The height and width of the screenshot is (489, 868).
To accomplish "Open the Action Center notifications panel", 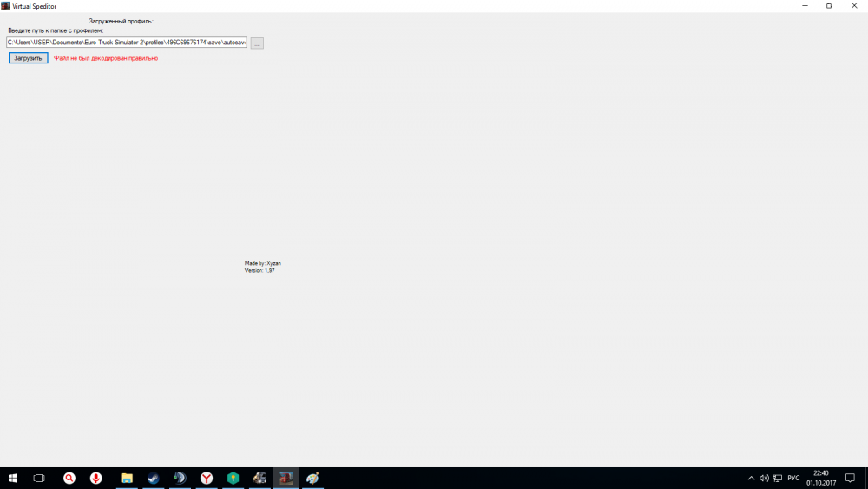I will [x=850, y=478].
